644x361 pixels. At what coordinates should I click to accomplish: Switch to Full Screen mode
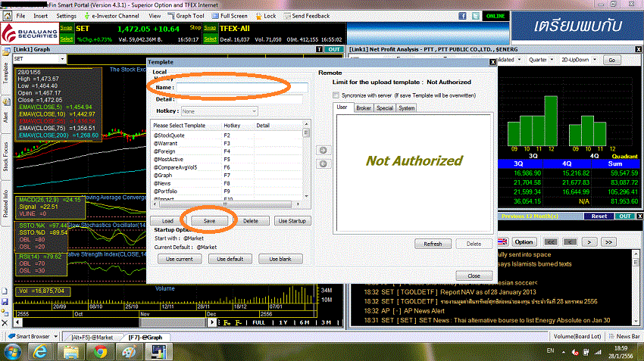[x=230, y=16]
